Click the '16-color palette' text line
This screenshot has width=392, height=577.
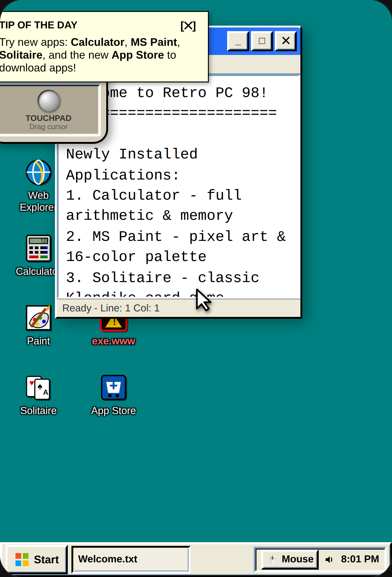136,257
